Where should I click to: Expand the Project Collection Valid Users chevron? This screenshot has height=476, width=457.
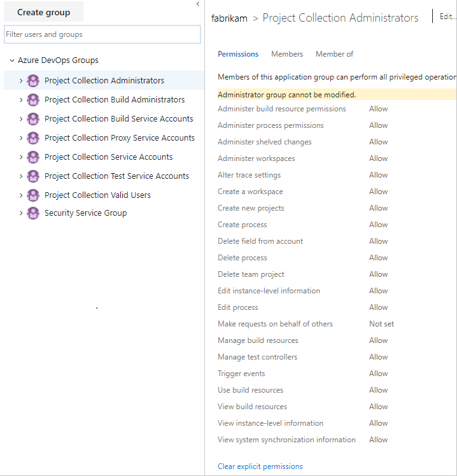(x=21, y=195)
